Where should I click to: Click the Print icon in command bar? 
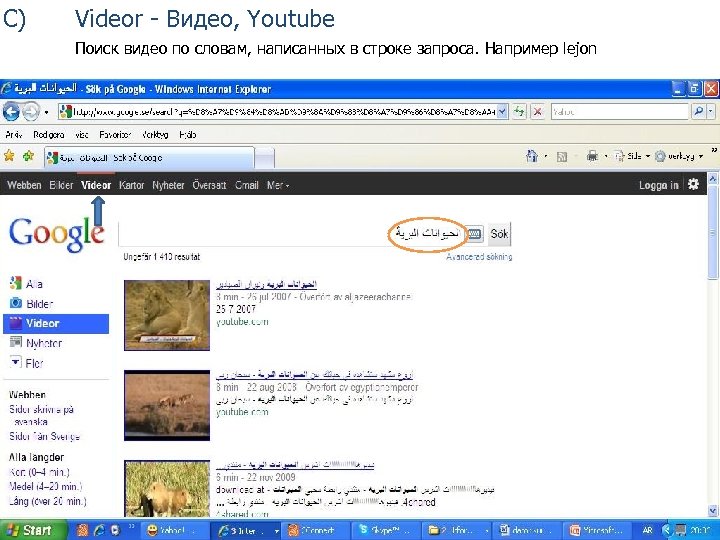coord(592,157)
